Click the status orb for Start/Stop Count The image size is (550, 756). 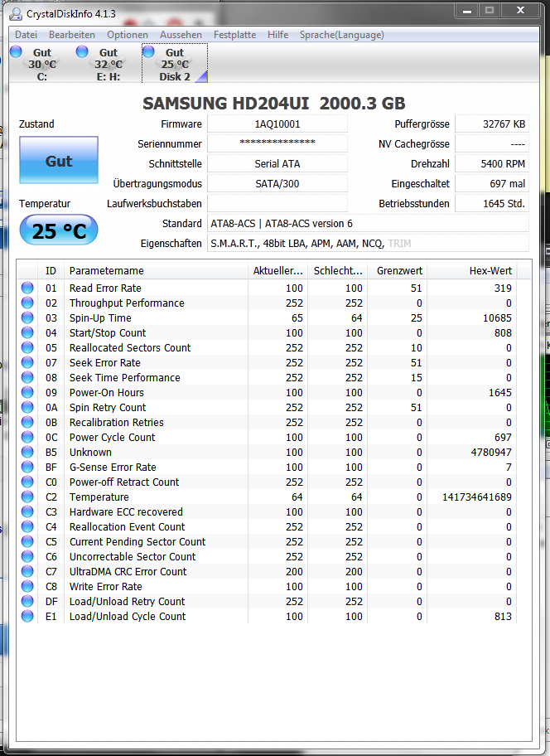(27, 332)
